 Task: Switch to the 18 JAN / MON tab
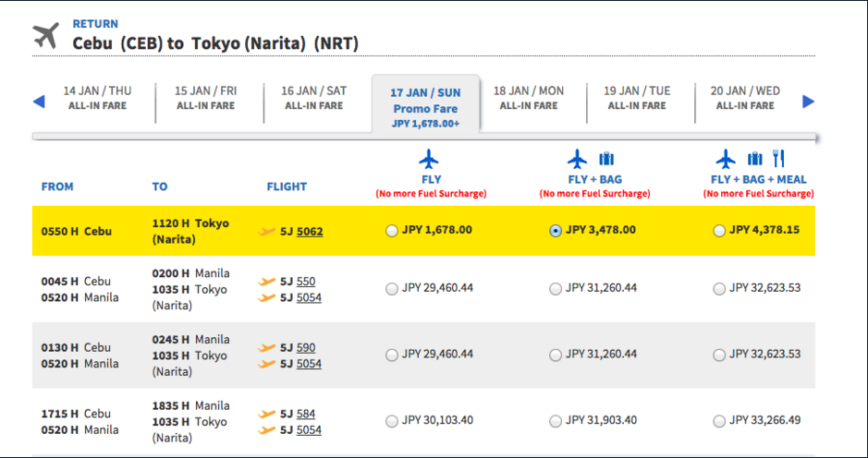[529, 98]
